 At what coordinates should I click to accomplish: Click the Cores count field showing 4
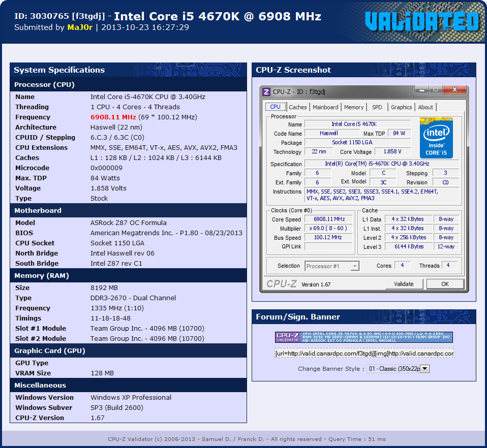coord(402,265)
